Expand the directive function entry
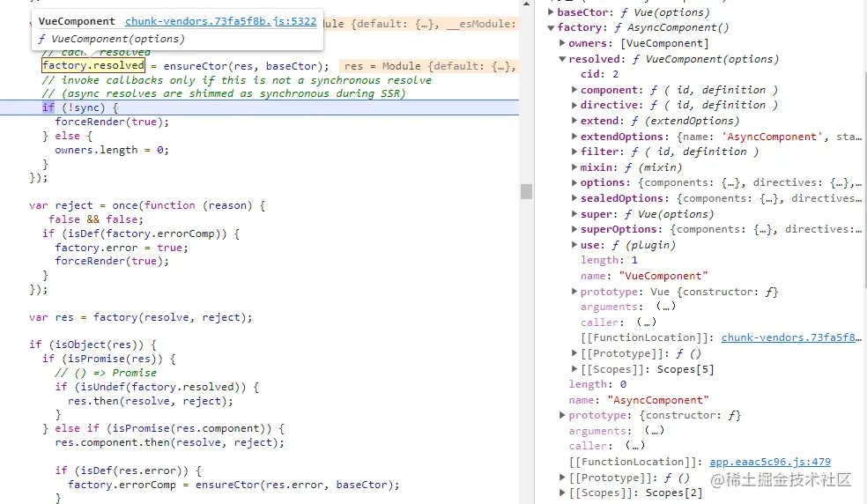Viewport: 867px width, 504px height. tap(574, 105)
